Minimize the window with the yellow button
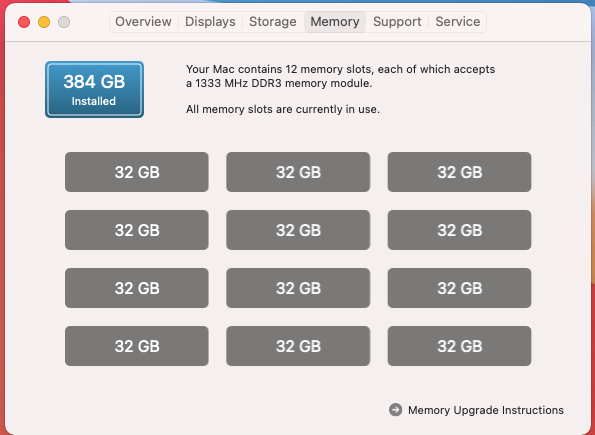The image size is (595, 435). (x=44, y=22)
